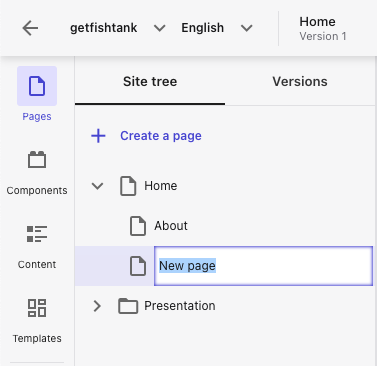Select the Pages sidebar icon
The image size is (377, 366).
[37, 86]
